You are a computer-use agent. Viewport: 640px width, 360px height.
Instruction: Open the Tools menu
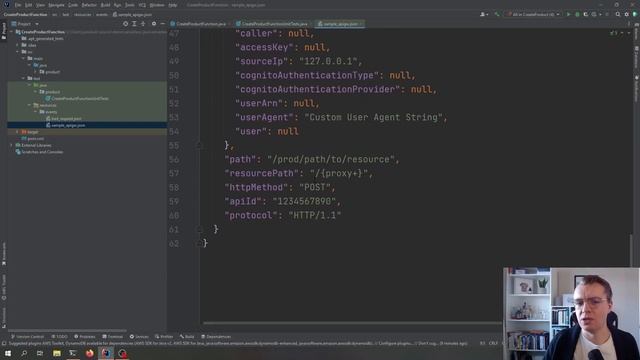point(130,5)
